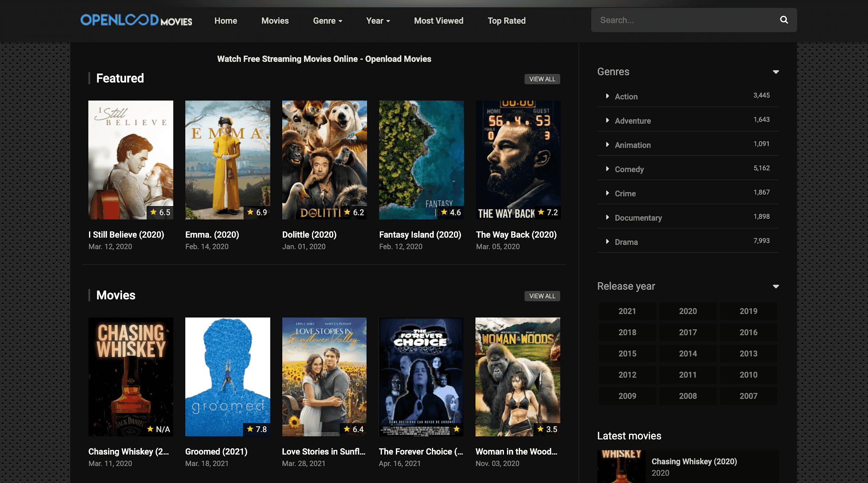
Task: Click the star rating on Groomed poster
Action: [257, 429]
